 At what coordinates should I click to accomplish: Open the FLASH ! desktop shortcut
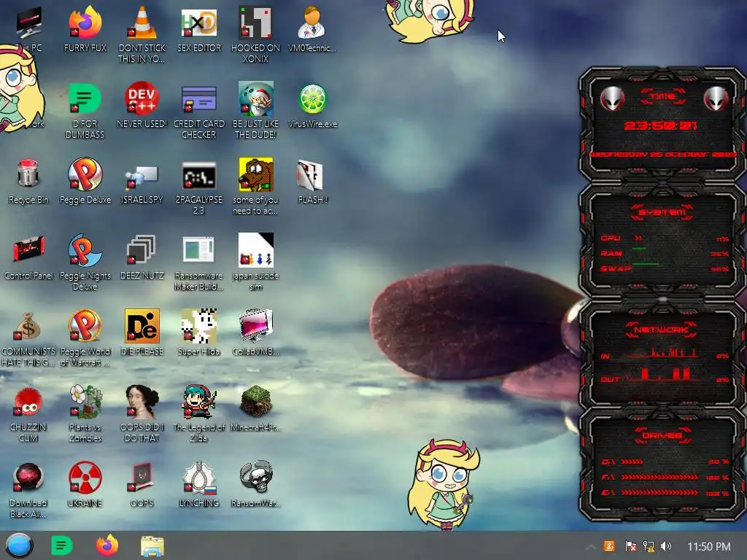[x=311, y=175]
